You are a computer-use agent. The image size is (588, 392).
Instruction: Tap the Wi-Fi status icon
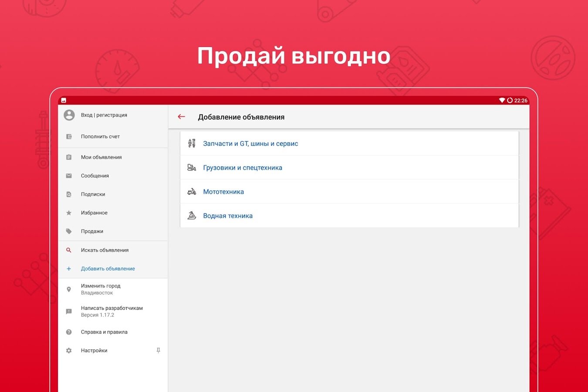point(502,100)
